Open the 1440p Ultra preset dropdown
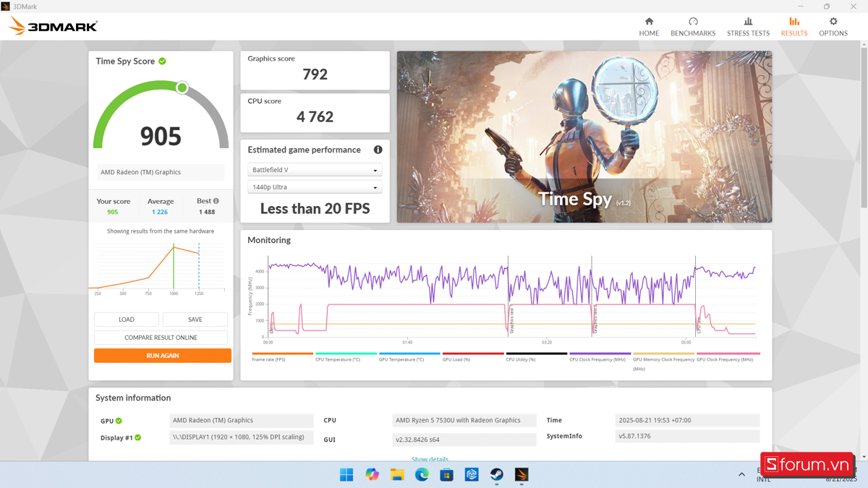The width and height of the screenshot is (868, 488). [x=315, y=187]
